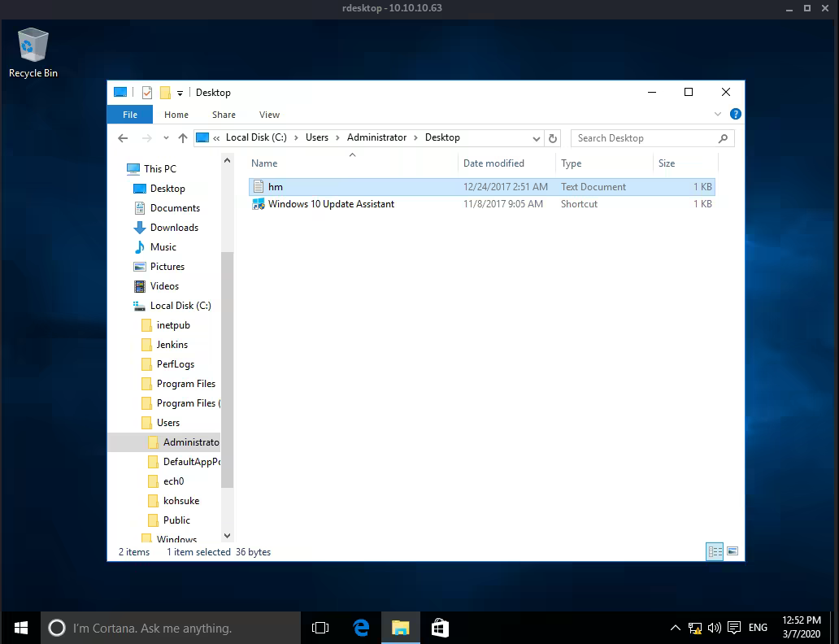The height and width of the screenshot is (644, 839).
Task: Click the Properties quick access icon
Action: point(147,93)
